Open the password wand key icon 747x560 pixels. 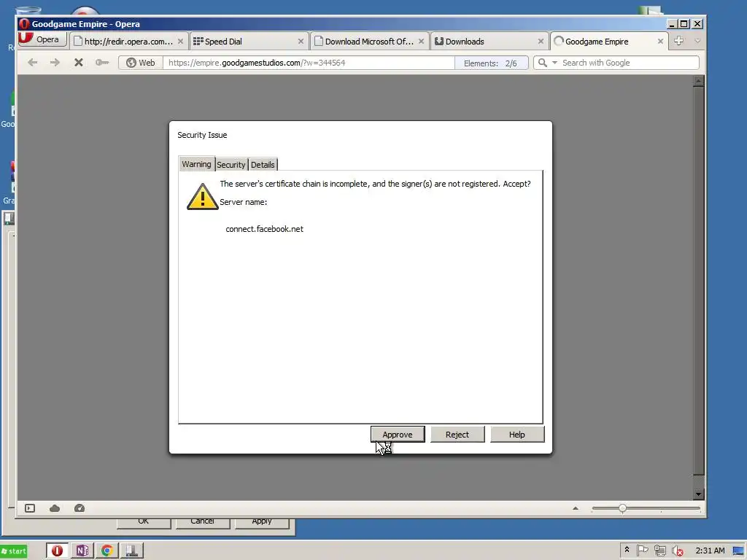[102, 63]
